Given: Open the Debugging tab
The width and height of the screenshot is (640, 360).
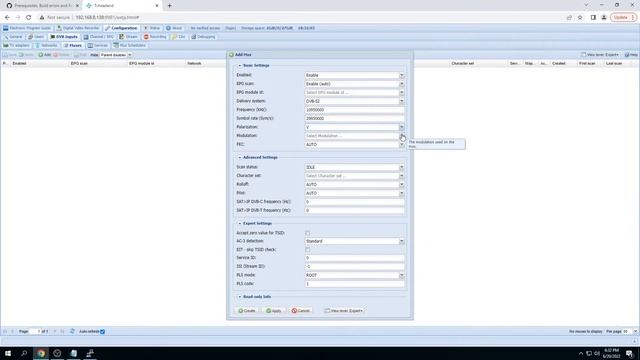Looking at the screenshot, I should point(203,37).
